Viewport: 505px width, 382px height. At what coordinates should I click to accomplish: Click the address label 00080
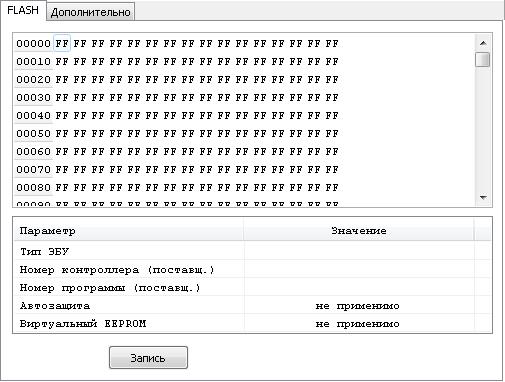tap(33, 188)
